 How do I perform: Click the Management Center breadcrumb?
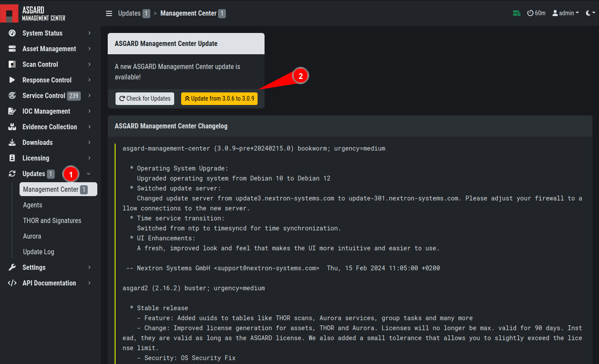click(189, 13)
